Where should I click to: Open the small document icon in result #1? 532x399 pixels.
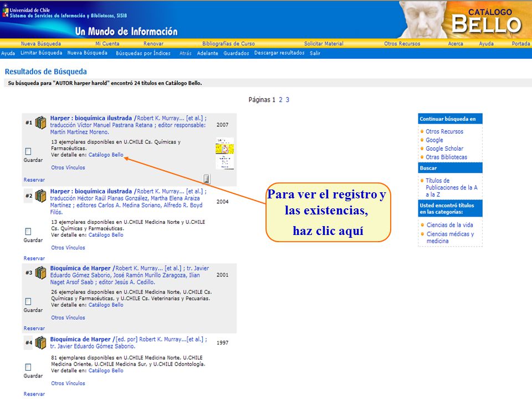click(206, 178)
